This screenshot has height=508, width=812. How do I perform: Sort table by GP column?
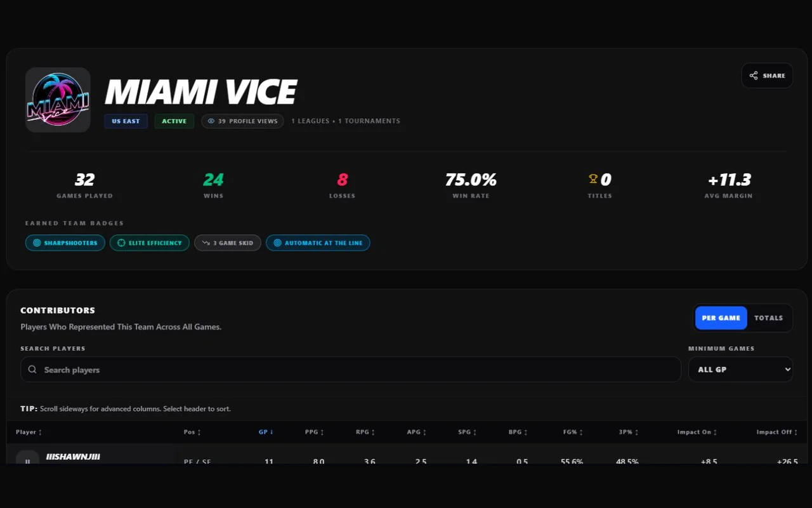click(266, 432)
